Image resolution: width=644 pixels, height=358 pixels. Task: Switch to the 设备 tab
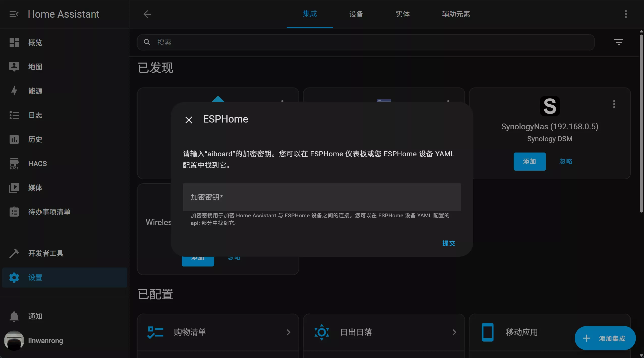tap(356, 14)
